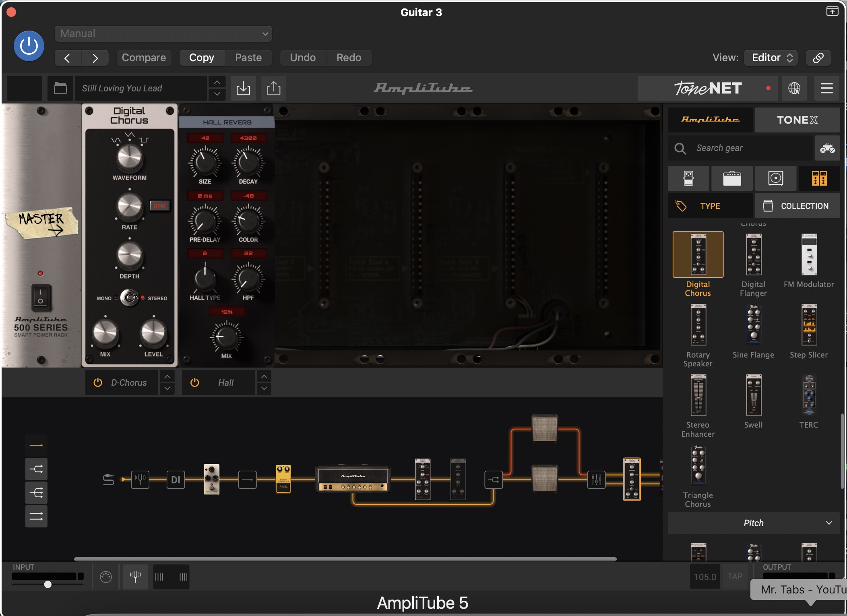Select the Digital Flanger gear thumbnail
Image resolution: width=847 pixels, height=616 pixels.
(753, 254)
